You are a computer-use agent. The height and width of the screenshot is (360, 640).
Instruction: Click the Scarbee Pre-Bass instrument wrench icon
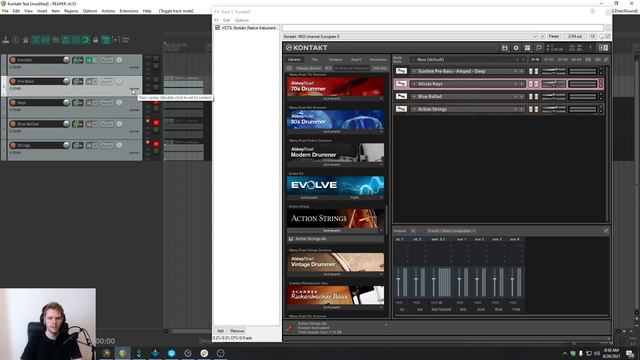[401, 71]
